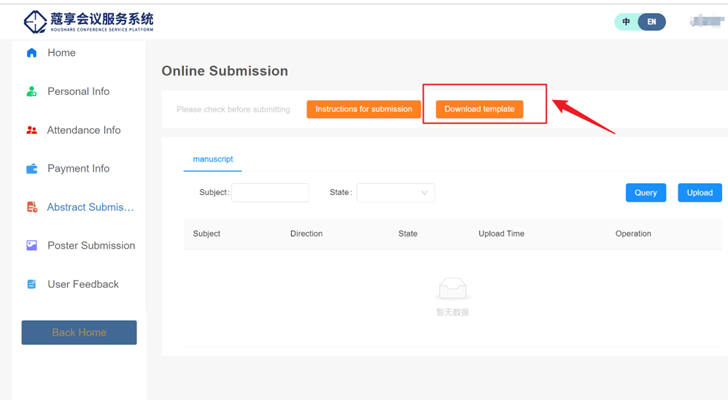Select the manuscript tab
Image resolution: width=728 pixels, height=400 pixels.
coord(212,159)
